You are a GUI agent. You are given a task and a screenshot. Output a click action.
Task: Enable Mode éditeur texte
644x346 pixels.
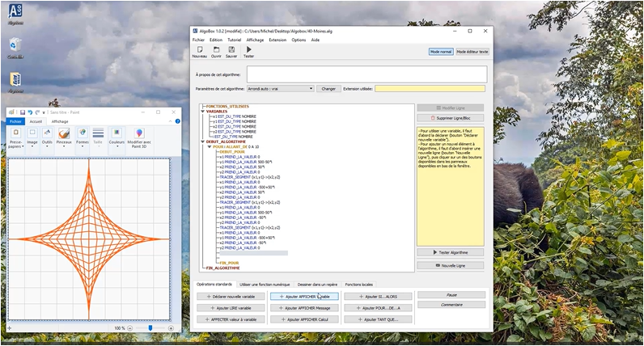472,52
